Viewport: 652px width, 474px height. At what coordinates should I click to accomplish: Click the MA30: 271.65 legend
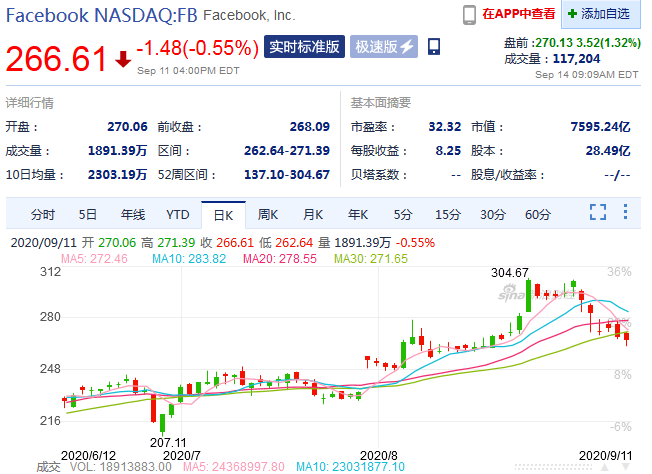point(371,259)
